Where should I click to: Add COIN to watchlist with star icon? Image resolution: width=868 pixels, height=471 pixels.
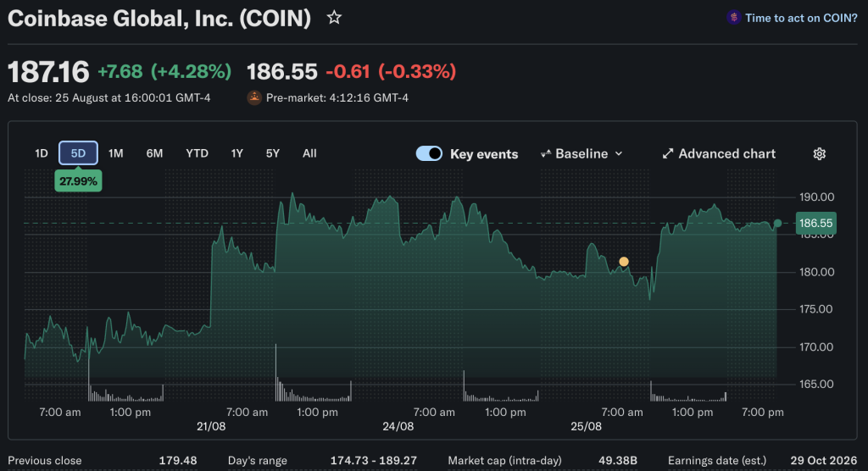tap(334, 18)
